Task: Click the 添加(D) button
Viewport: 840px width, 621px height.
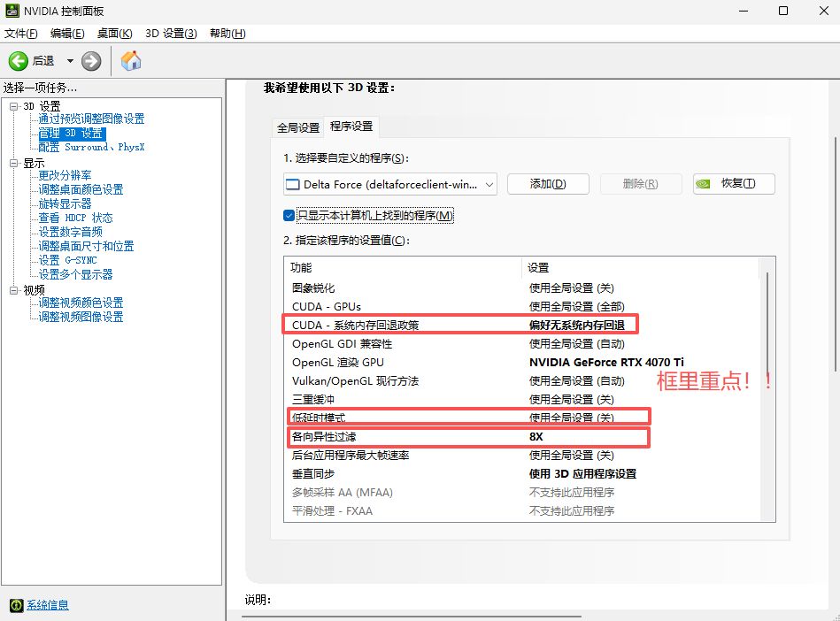Action: [x=548, y=184]
